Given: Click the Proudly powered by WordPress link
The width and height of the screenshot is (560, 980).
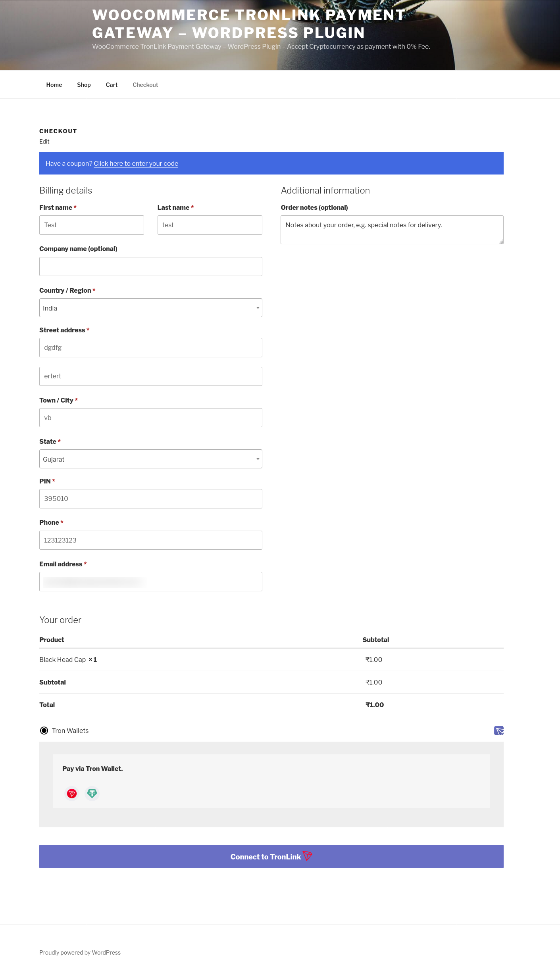Looking at the screenshot, I should (x=80, y=953).
